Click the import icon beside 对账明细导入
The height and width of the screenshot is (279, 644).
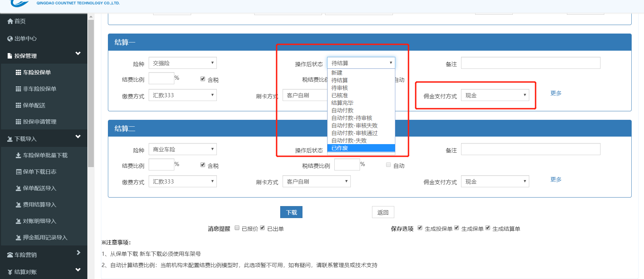18,221
